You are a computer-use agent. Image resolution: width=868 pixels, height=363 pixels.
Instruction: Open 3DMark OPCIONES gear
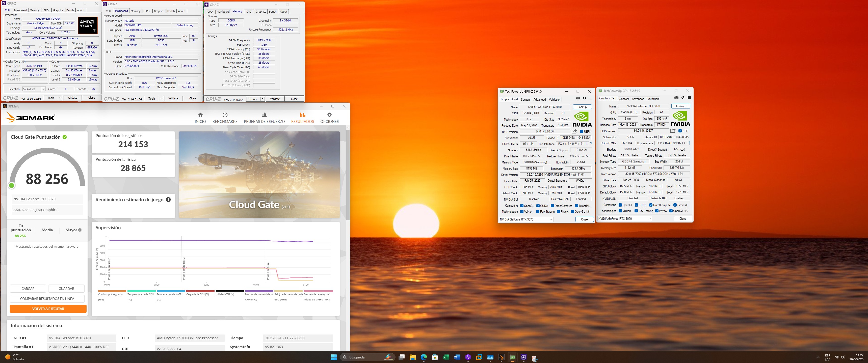pyautogui.click(x=329, y=115)
